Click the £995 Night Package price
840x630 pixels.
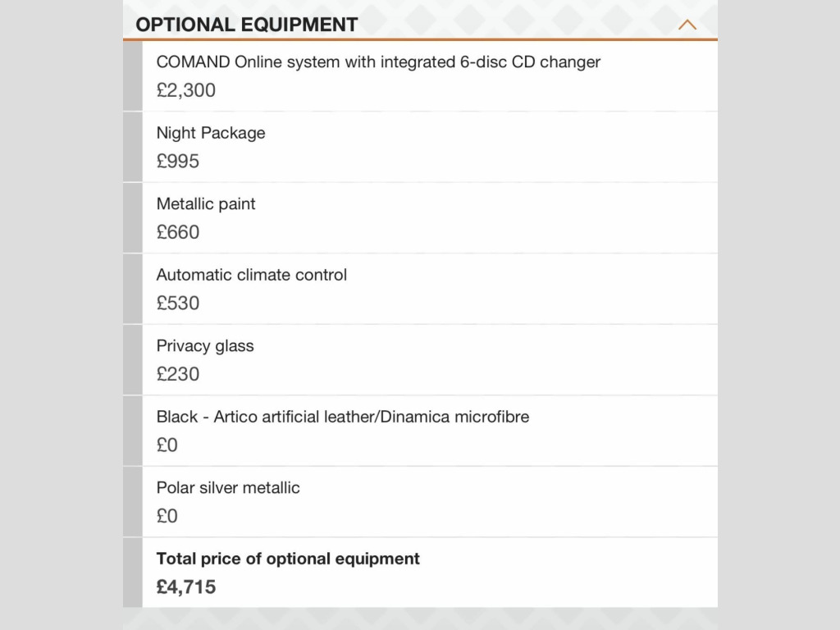click(x=178, y=161)
